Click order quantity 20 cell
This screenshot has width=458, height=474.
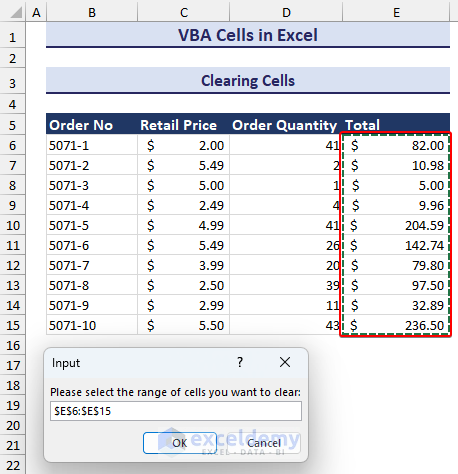pos(286,265)
